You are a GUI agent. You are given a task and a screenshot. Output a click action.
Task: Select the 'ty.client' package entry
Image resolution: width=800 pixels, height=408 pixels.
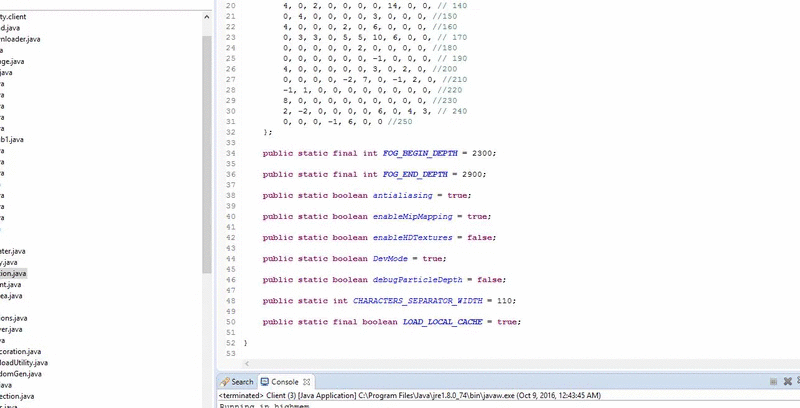(13, 16)
